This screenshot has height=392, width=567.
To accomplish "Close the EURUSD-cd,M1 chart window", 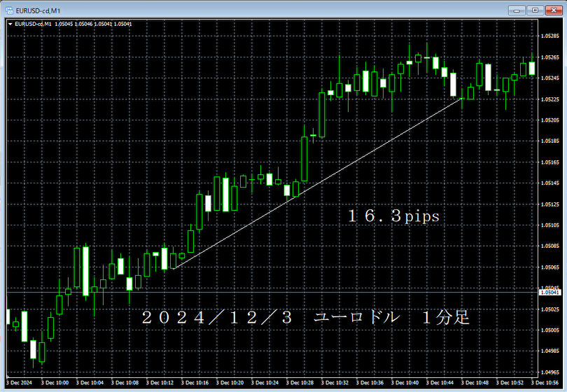I will coord(554,10).
